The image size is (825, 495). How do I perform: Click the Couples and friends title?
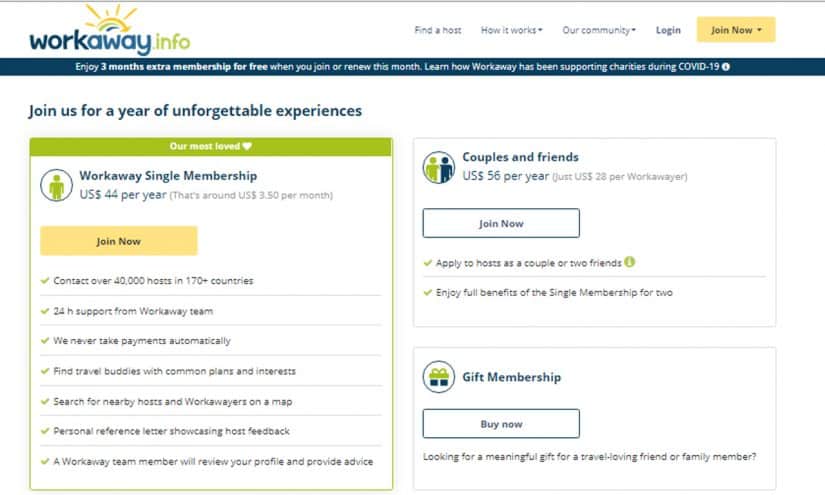520,157
